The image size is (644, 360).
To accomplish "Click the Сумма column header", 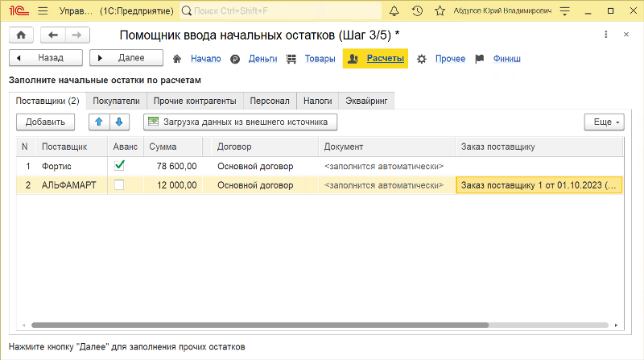I will (173, 147).
